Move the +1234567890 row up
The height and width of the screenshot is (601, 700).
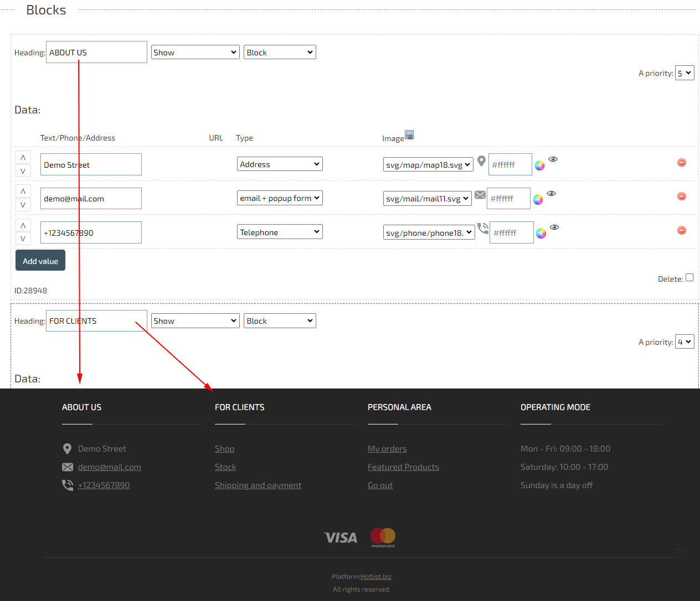point(23,226)
